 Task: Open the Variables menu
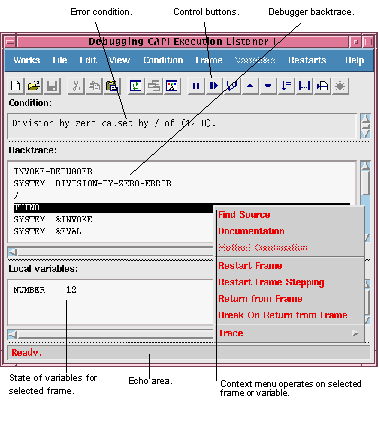tap(255, 60)
